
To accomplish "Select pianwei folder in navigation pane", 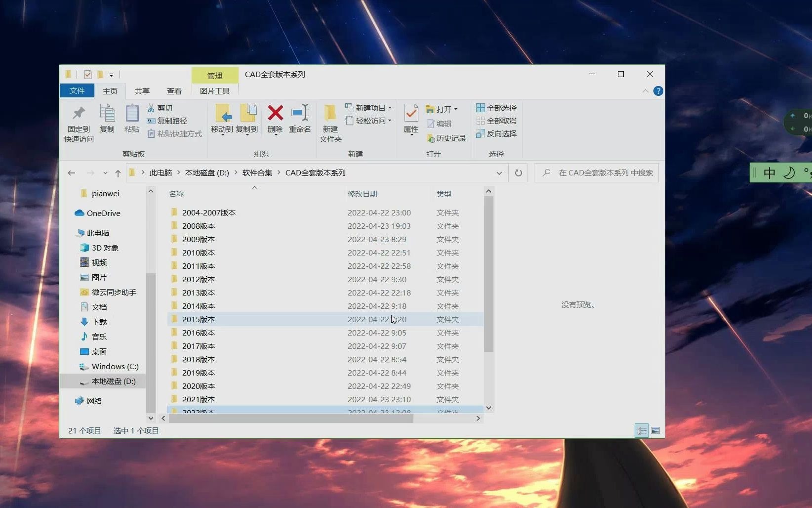I will (100, 193).
